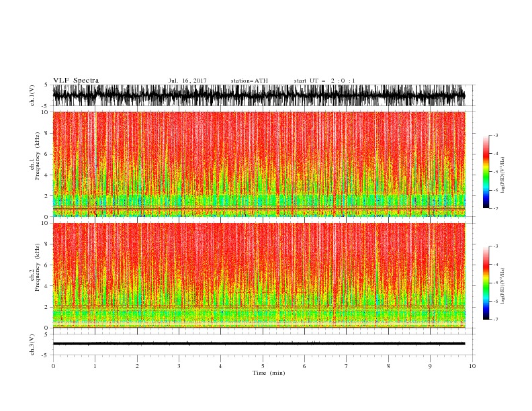
Task: Click the '-3' value on ch.1 color bar
Action: (x=496, y=135)
